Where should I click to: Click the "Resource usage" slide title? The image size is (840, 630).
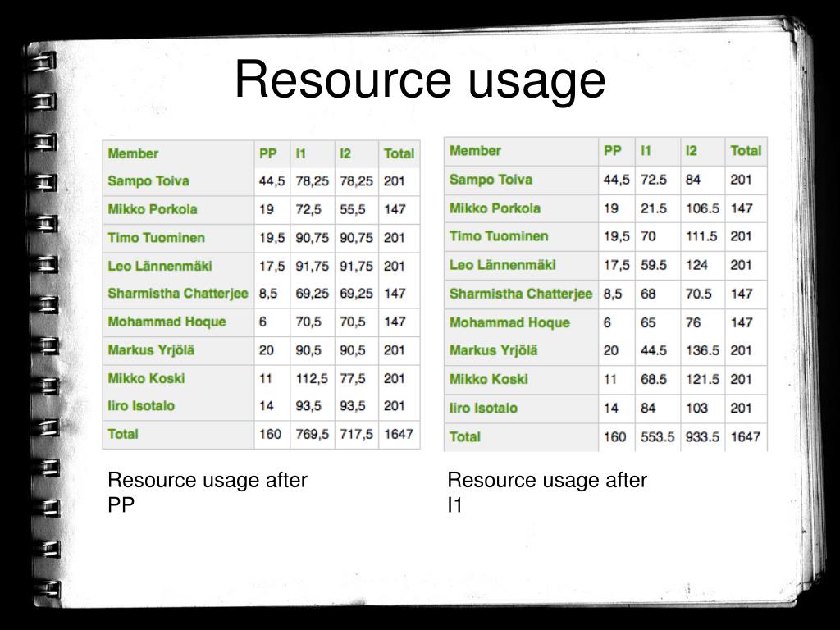[x=420, y=80]
